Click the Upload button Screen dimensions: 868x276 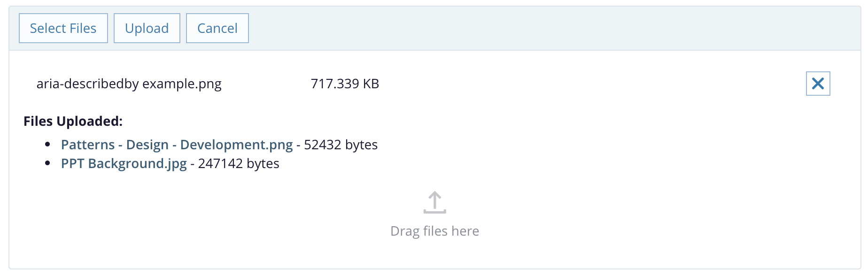[x=147, y=28]
